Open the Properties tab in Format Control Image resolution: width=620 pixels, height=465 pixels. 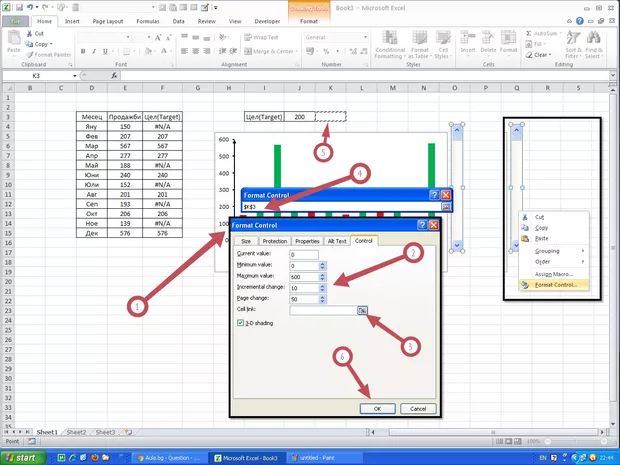tap(307, 241)
